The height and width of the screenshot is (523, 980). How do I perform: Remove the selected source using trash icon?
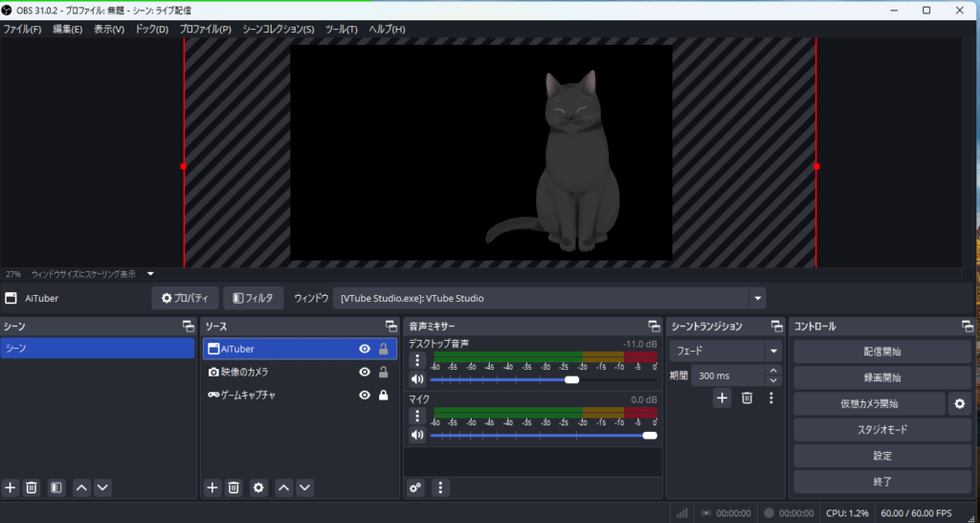(234, 488)
